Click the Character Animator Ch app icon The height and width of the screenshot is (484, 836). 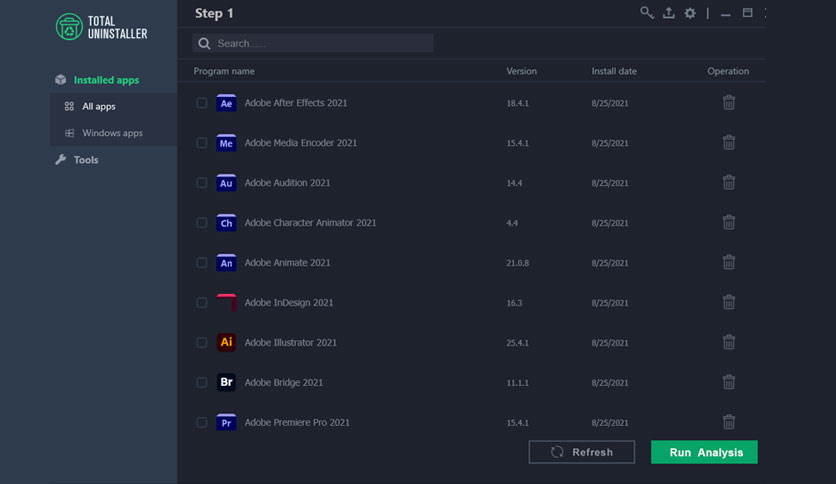(226, 223)
